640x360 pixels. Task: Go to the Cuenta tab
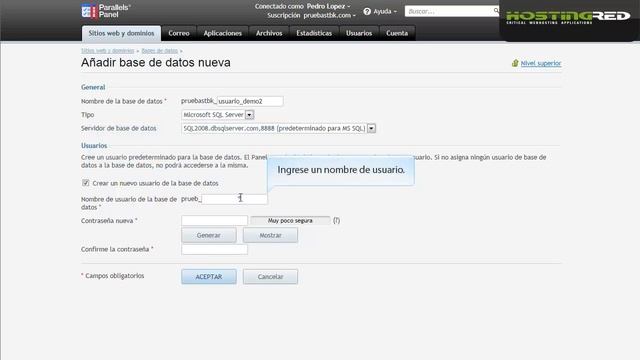(x=397, y=33)
